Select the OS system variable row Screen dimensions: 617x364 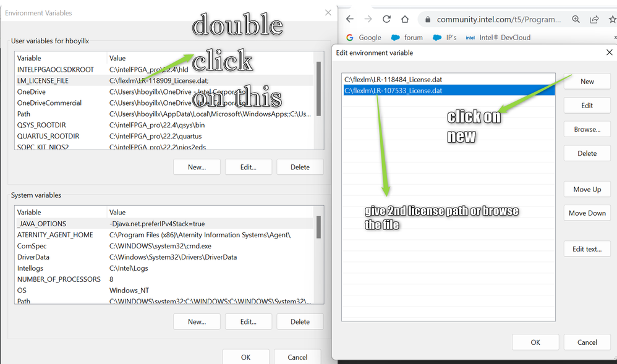(164, 290)
